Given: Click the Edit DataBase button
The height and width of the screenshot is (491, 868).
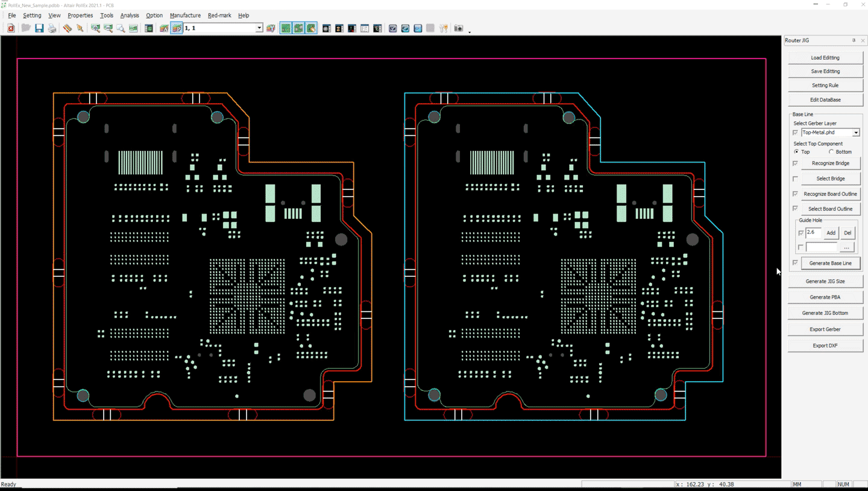Looking at the screenshot, I should [825, 100].
